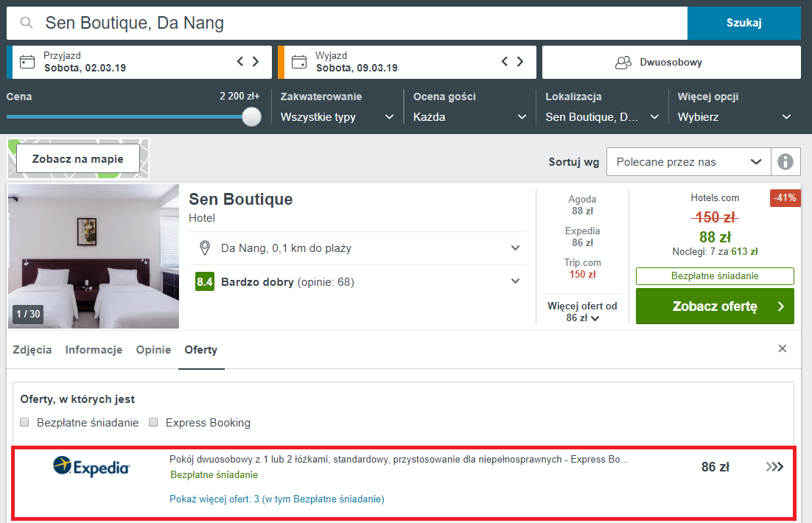The width and height of the screenshot is (812, 523).
Task: Click the Wyjazd date field
Action: pyautogui.click(x=407, y=62)
